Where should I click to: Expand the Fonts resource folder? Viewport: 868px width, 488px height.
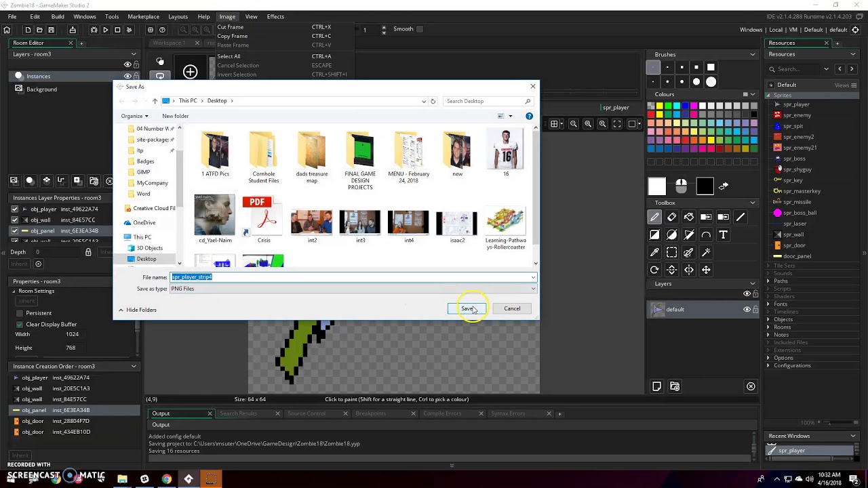point(768,304)
